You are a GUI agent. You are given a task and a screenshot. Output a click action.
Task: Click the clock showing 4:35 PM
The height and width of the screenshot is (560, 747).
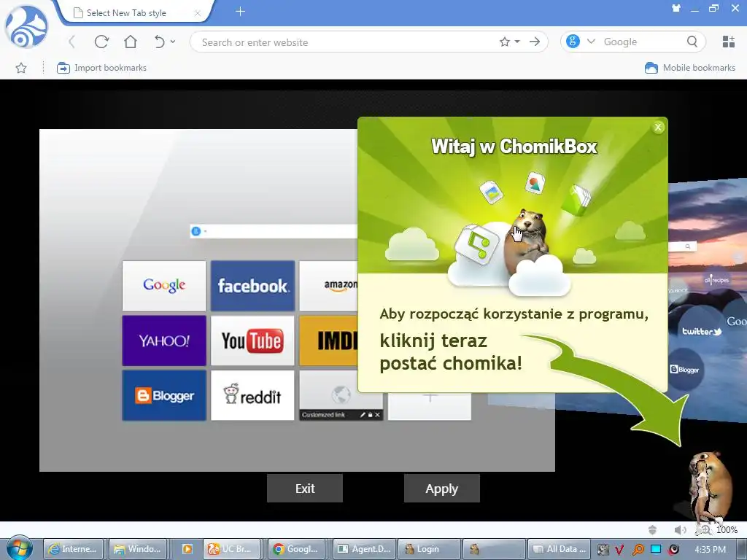pyautogui.click(x=711, y=550)
